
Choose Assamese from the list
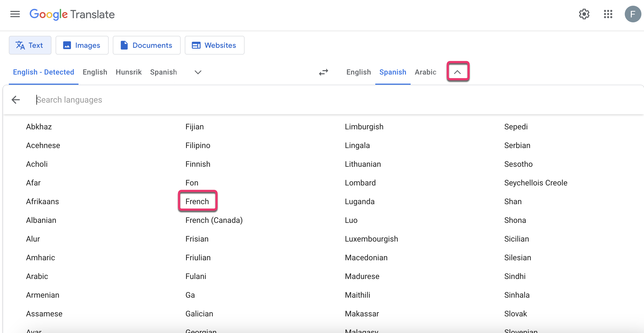(44, 314)
